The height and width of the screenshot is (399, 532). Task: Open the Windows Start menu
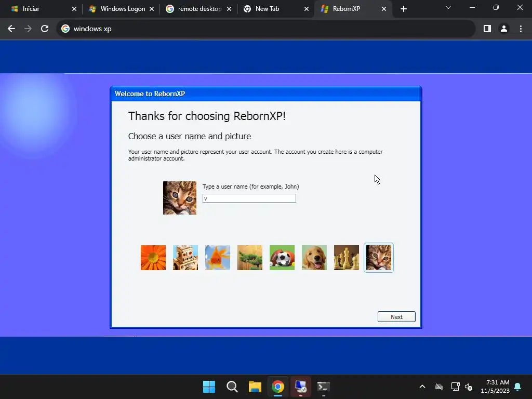pyautogui.click(x=209, y=387)
